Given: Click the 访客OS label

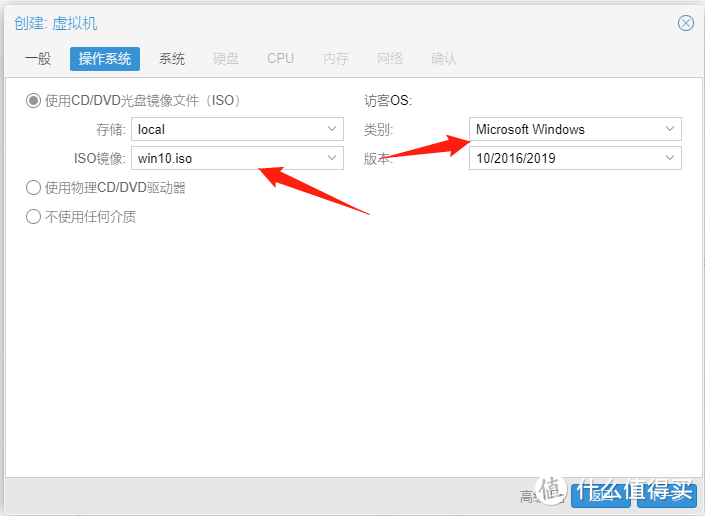Looking at the screenshot, I should [x=388, y=101].
